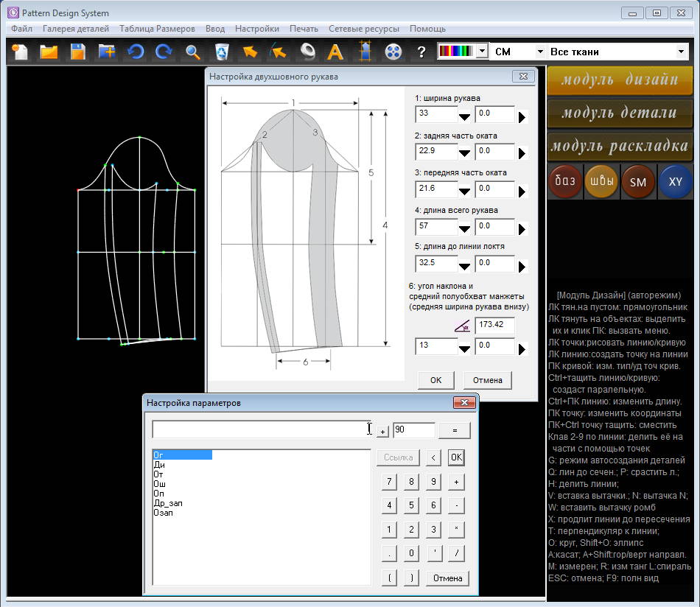Open a file with the folder icon
The width and height of the screenshot is (700, 607).
49,52
